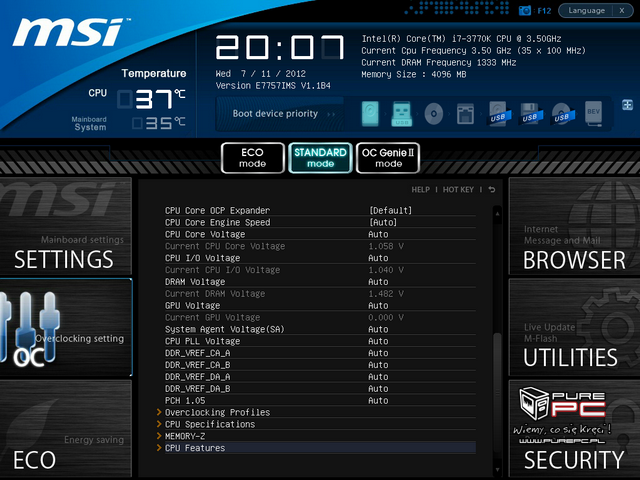Viewport: 640px width, 480px height.
Task: Open the ECO energy saving panel
Action: click(66, 429)
